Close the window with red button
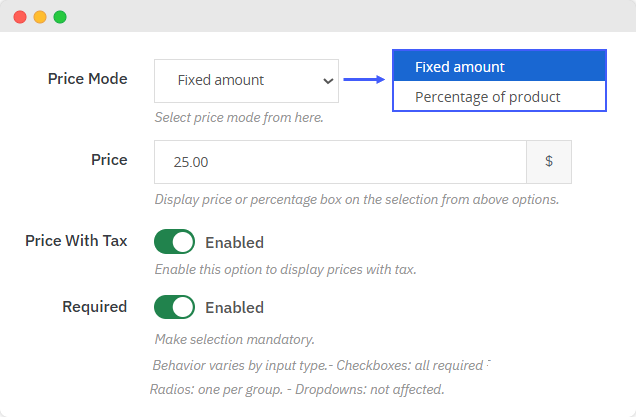The height and width of the screenshot is (417, 636). pyautogui.click(x=20, y=17)
